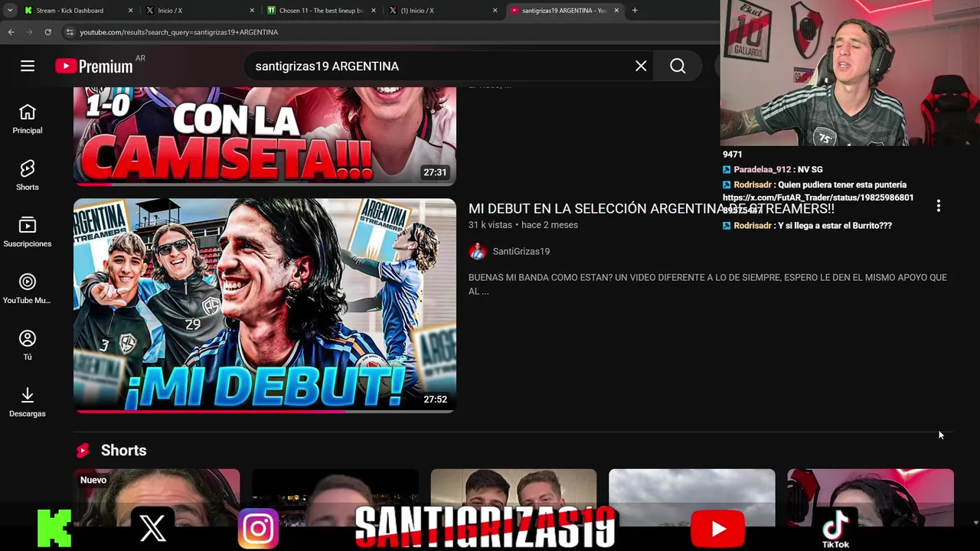
Task: Close the santigrizas19 ARGENTINA tab
Action: pyautogui.click(x=616, y=11)
